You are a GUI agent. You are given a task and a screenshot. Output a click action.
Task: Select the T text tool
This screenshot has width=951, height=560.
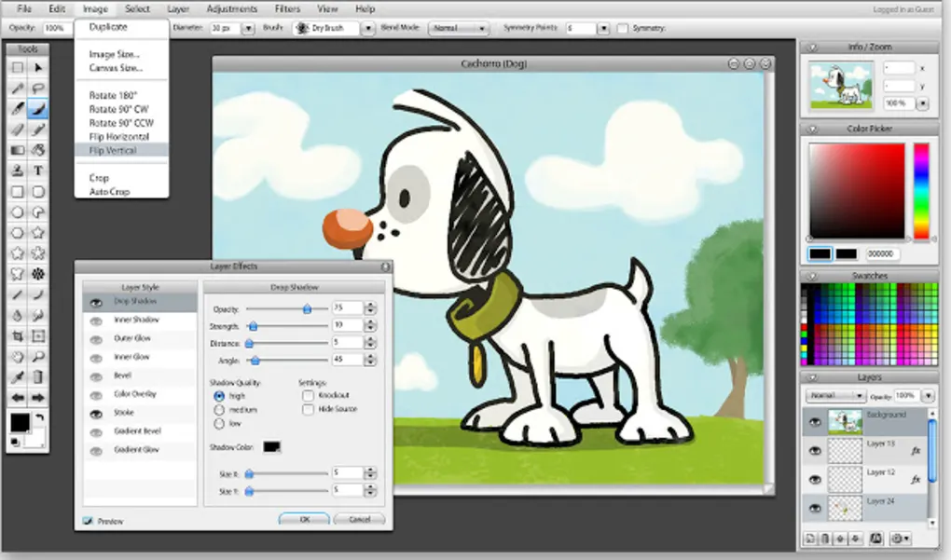[38, 171]
